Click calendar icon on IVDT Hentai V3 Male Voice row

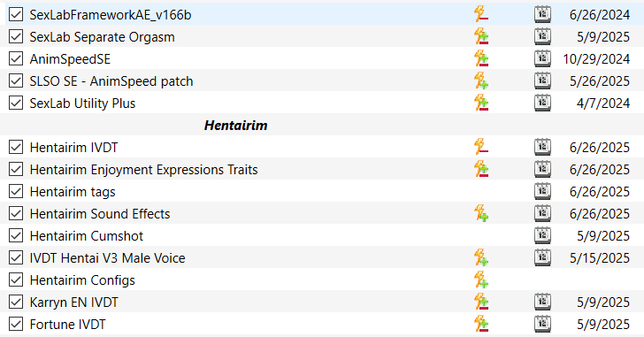(542, 257)
